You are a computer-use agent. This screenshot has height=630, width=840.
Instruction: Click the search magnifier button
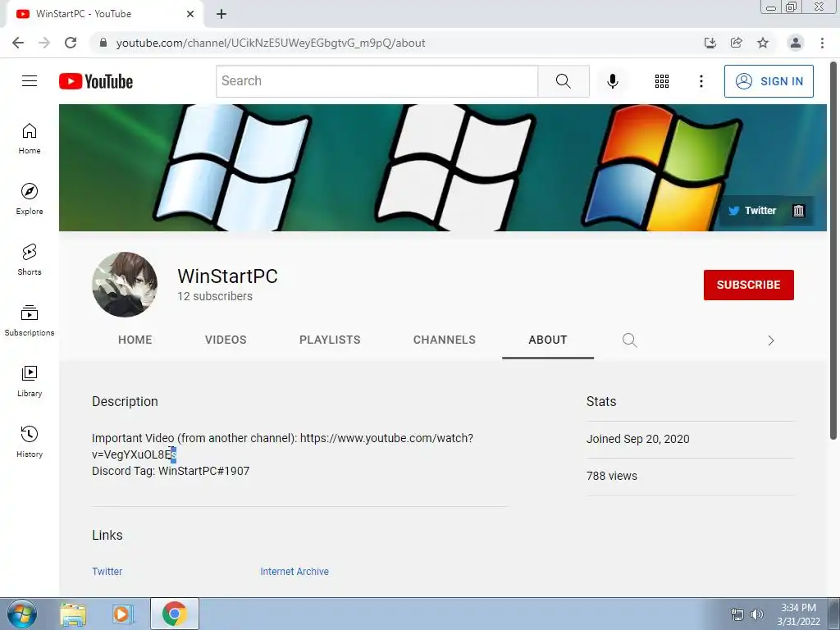click(x=564, y=81)
